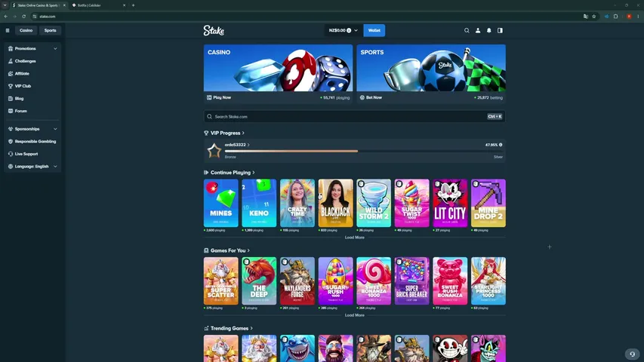This screenshot has height=362, width=644.
Task: Open the Super Scatter game thumbnail
Action: 221,281
